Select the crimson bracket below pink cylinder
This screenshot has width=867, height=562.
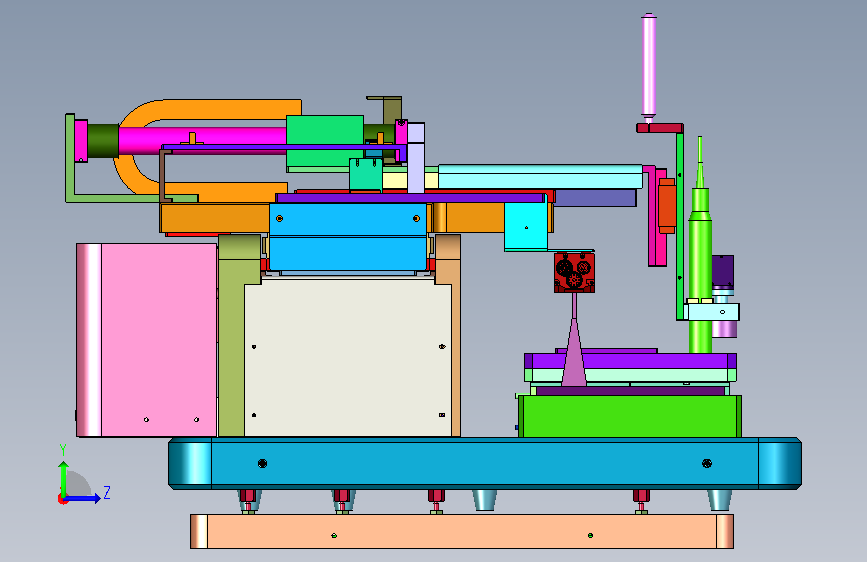(x=660, y=128)
